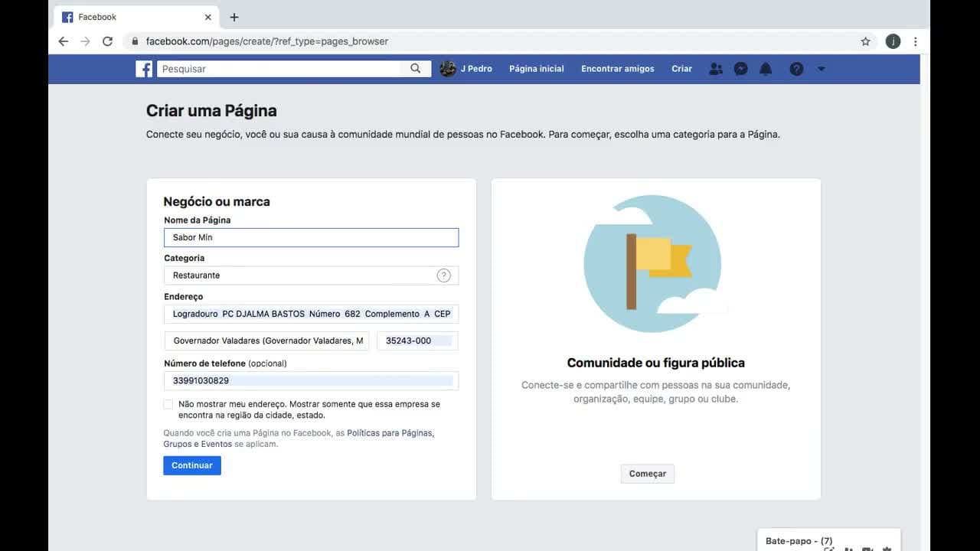980x551 pixels.
Task: Click the Logradouro address field
Action: (x=311, y=314)
